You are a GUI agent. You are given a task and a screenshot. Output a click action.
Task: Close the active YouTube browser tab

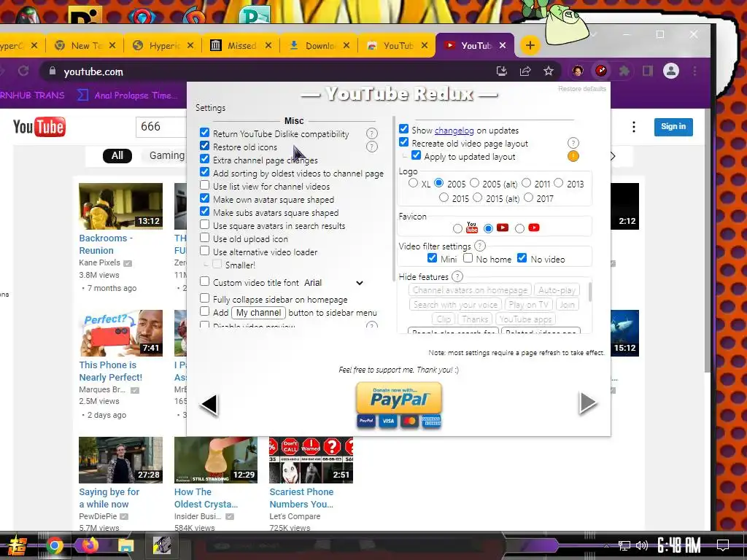click(x=503, y=46)
